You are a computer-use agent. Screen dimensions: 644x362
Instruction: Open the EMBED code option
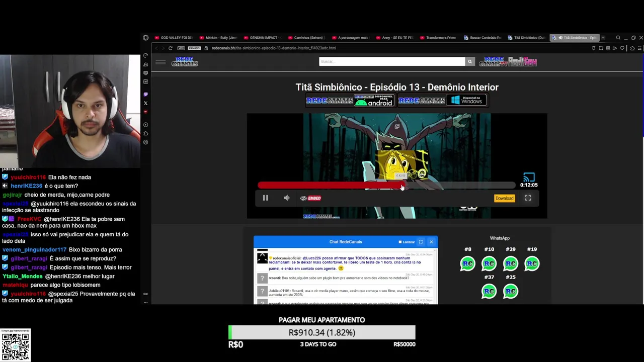(x=310, y=198)
